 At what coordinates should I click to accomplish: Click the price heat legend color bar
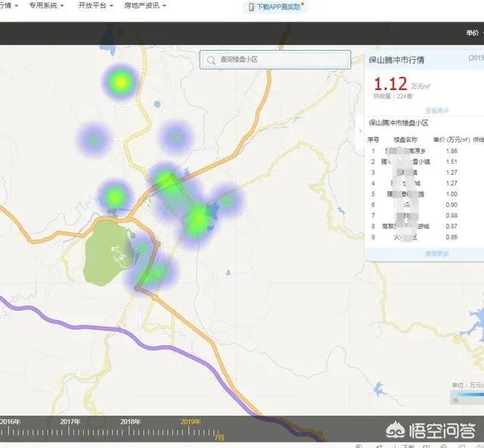466,393
